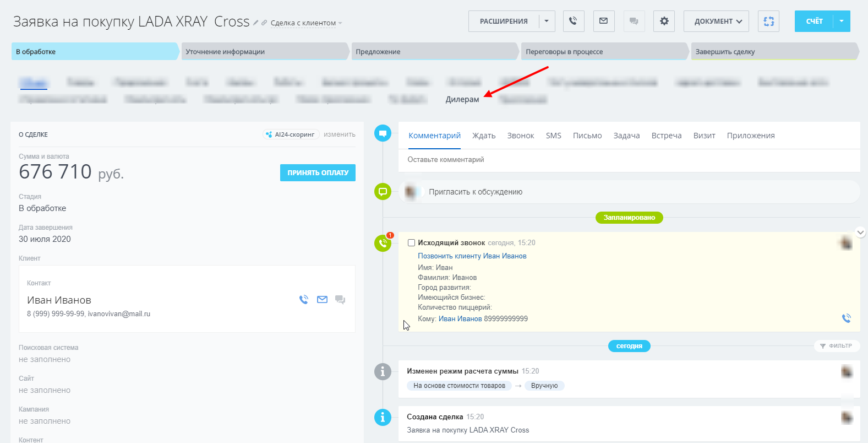Open Сделка с клиентом pipeline dropdown
This screenshot has width=868, height=443.
point(306,23)
